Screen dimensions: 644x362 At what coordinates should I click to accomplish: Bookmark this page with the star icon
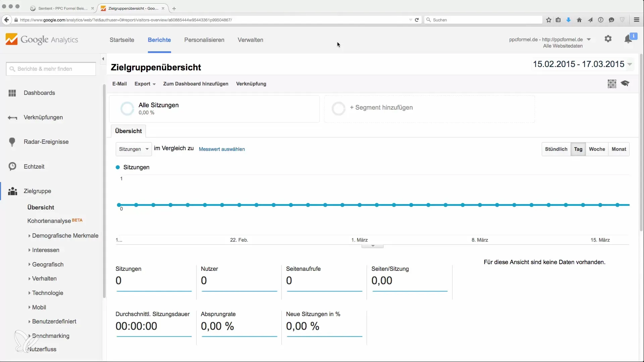[549, 20]
